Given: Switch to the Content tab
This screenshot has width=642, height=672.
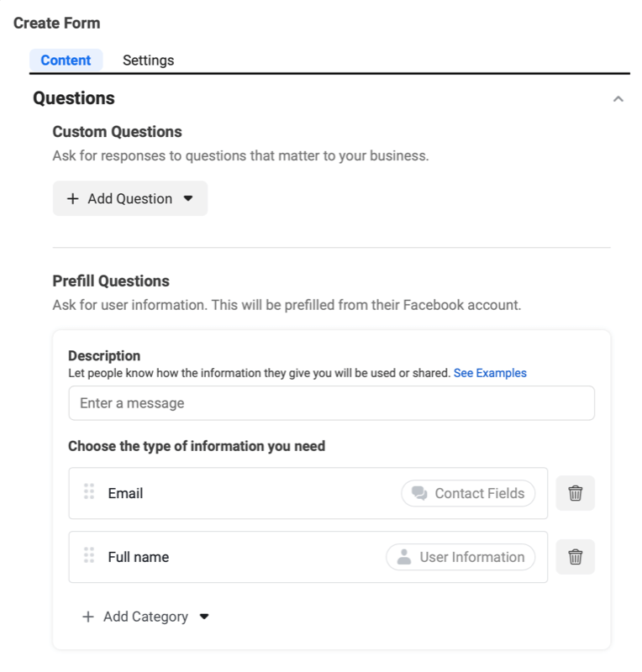Looking at the screenshot, I should [66, 60].
